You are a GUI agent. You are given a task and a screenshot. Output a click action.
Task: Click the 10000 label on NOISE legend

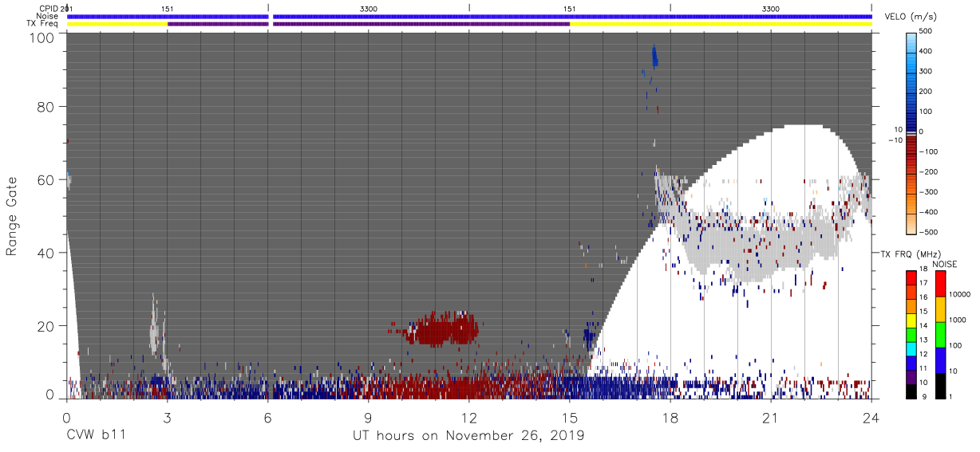tap(960, 294)
